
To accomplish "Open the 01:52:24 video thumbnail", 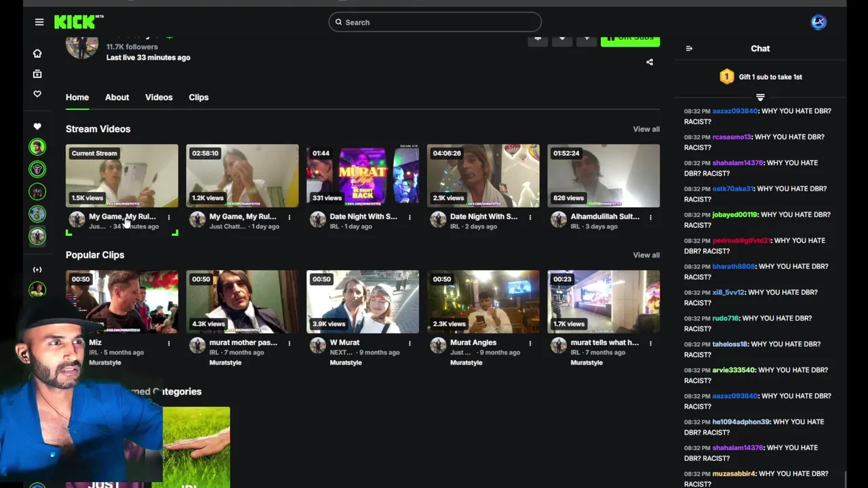I will (x=604, y=176).
